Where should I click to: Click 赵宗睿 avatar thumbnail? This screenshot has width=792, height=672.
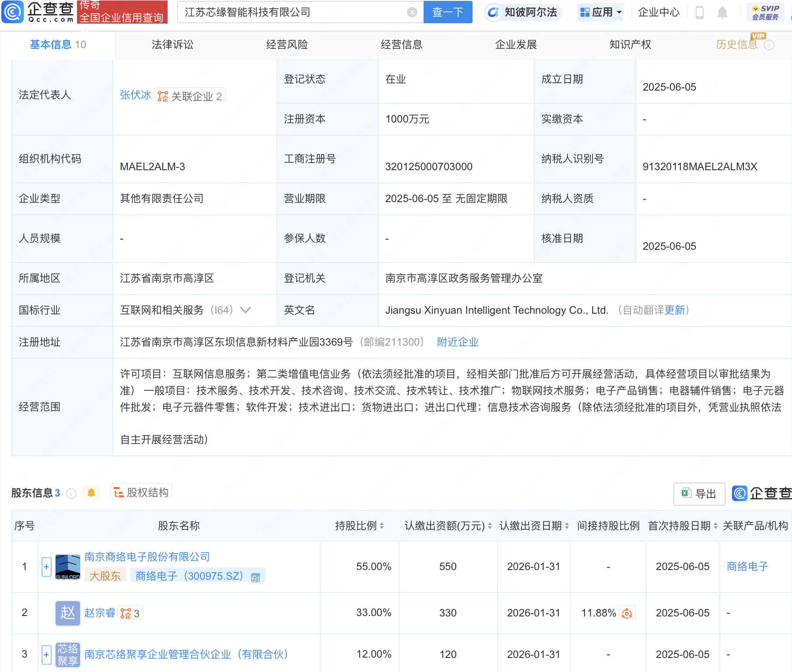coord(68,613)
